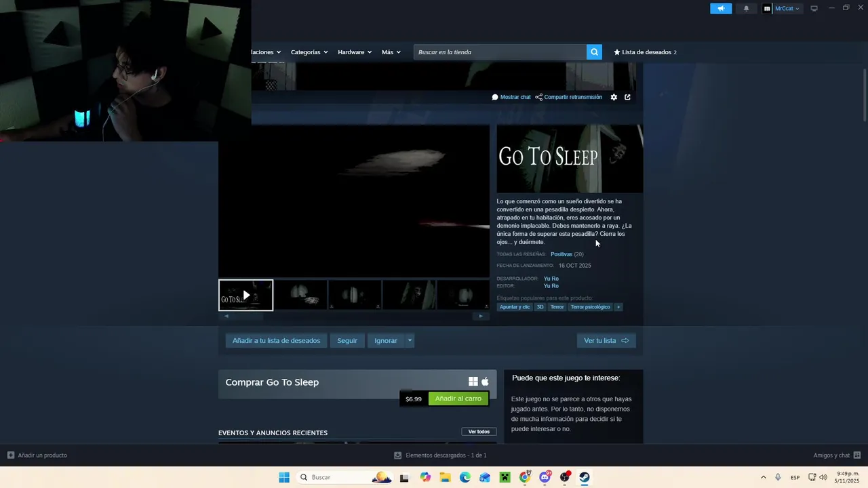The width and height of the screenshot is (868, 488).
Task: Click the Apple macOS platform icon
Action: (x=485, y=382)
